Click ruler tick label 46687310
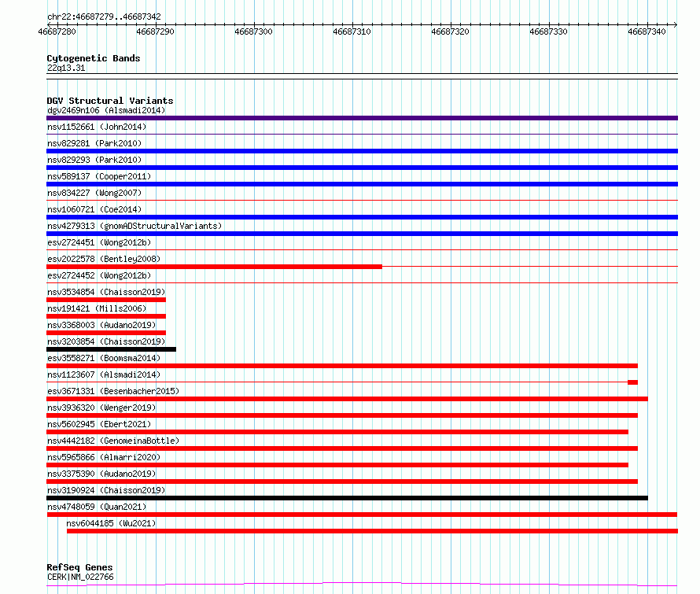The image size is (700, 594). [x=352, y=31]
